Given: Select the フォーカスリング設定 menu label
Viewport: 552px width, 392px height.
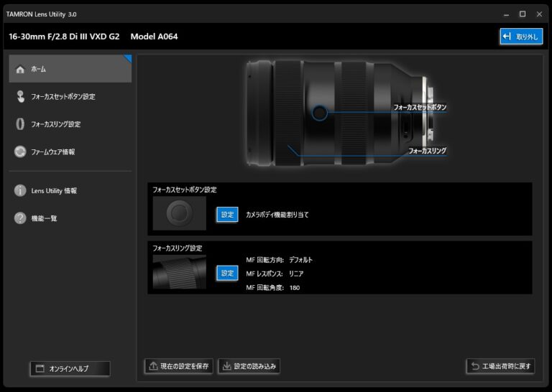Looking at the screenshot, I should pos(55,125).
